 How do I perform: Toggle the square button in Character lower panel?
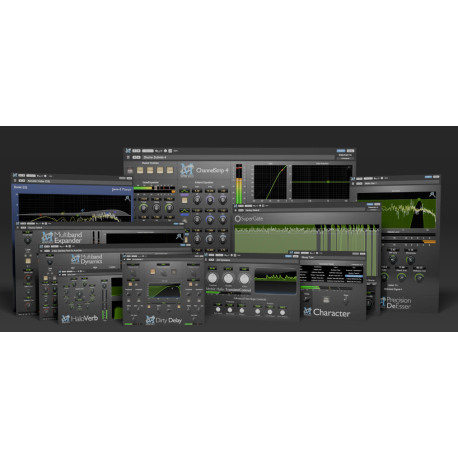click(x=326, y=300)
